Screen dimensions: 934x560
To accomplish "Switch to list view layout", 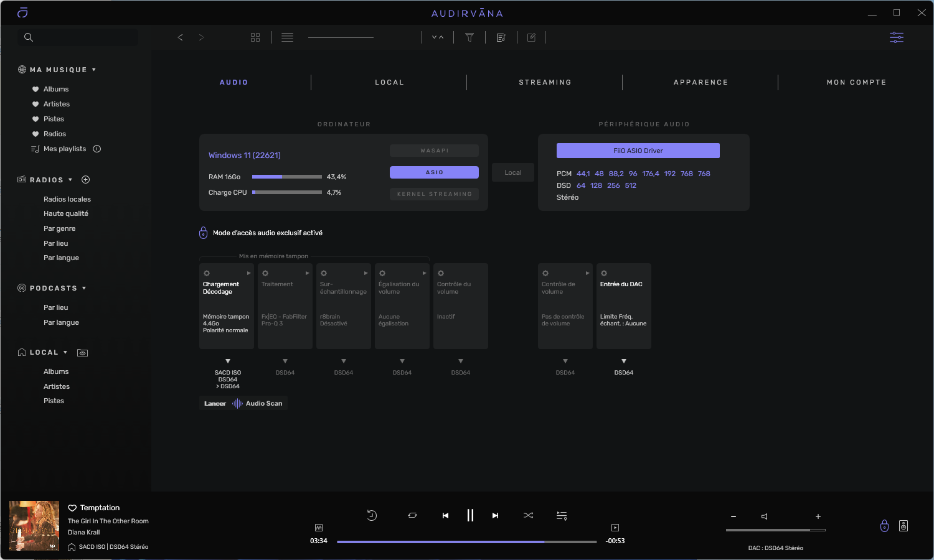I will [287, 37].
